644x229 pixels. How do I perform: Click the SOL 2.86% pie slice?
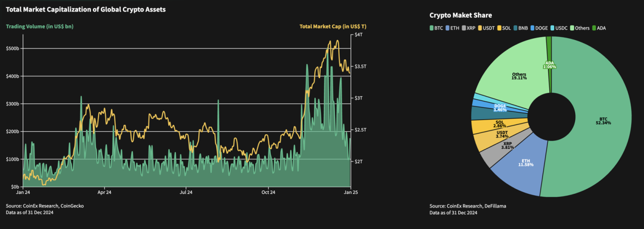point(484,126)
